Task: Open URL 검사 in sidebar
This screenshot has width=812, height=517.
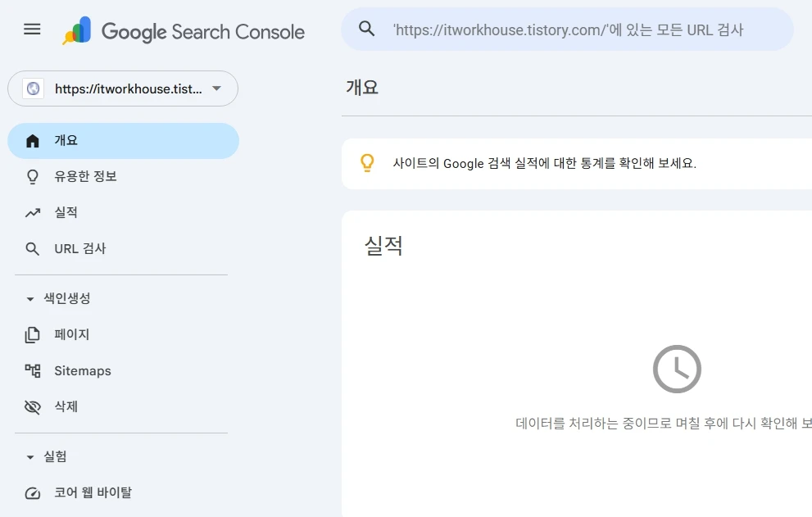Action: [x=123, y=248]
